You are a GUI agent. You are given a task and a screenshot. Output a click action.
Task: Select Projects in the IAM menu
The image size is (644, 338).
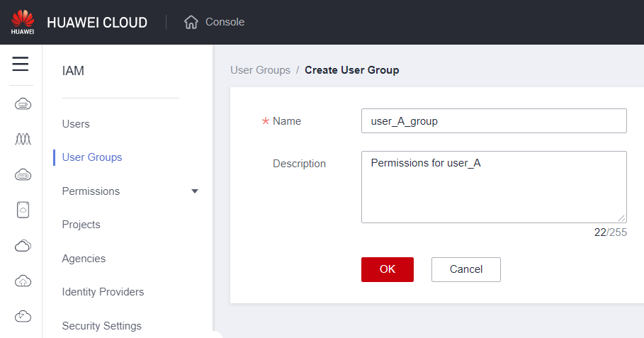[81, 225]
